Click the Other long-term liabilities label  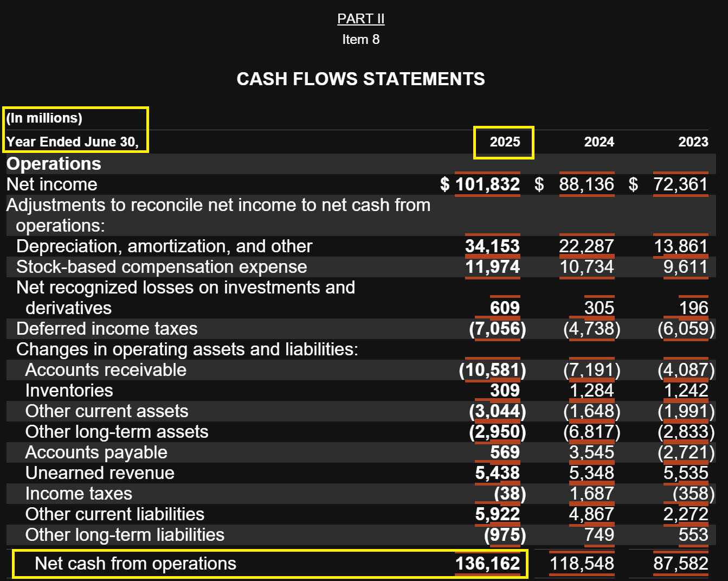tap(125, 535)
